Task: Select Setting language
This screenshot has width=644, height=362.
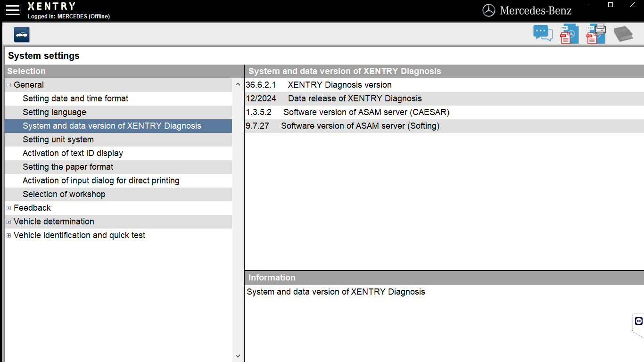Action: pos(118,112)
